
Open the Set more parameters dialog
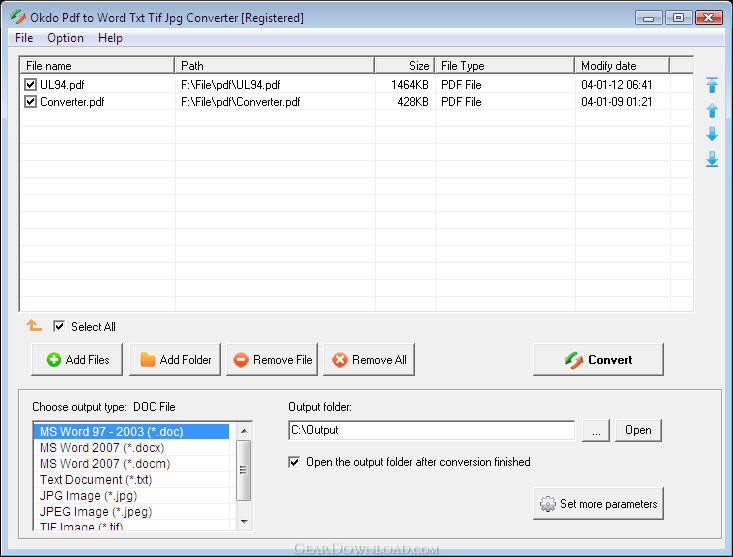(598, 503)
